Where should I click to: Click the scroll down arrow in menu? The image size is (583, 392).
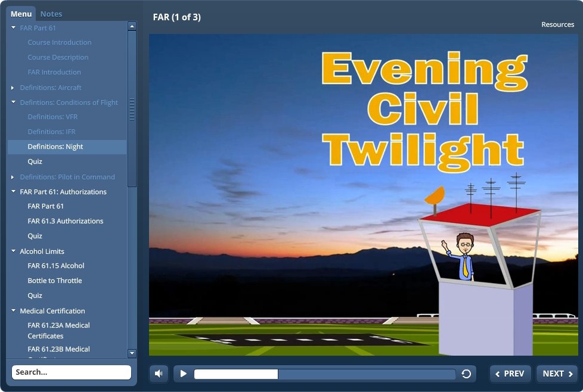click(132, 353)
